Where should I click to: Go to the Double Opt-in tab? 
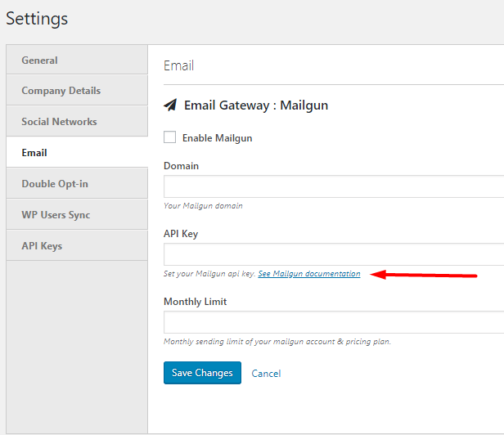pos(77,184)
